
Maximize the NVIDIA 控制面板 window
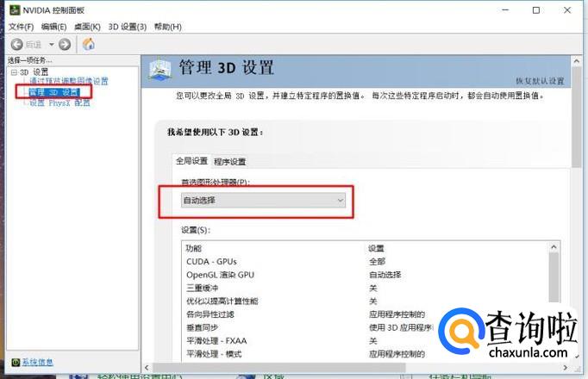(x=536, y=10)
